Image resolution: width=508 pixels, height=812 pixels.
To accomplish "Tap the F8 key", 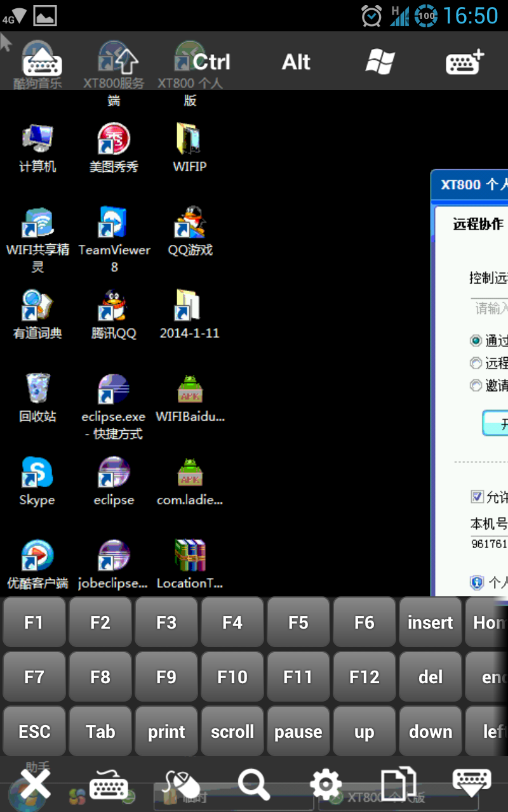I will [100, 677].
